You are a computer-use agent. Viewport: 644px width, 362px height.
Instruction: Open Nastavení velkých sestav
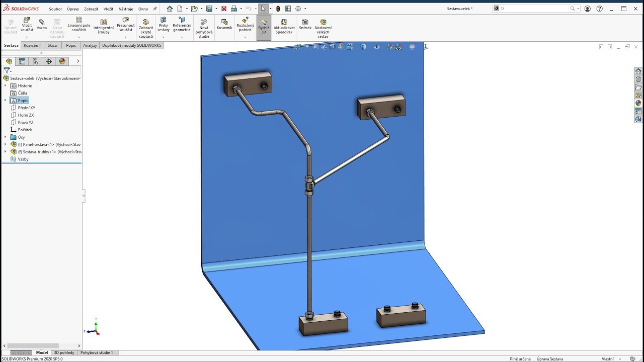323,28
